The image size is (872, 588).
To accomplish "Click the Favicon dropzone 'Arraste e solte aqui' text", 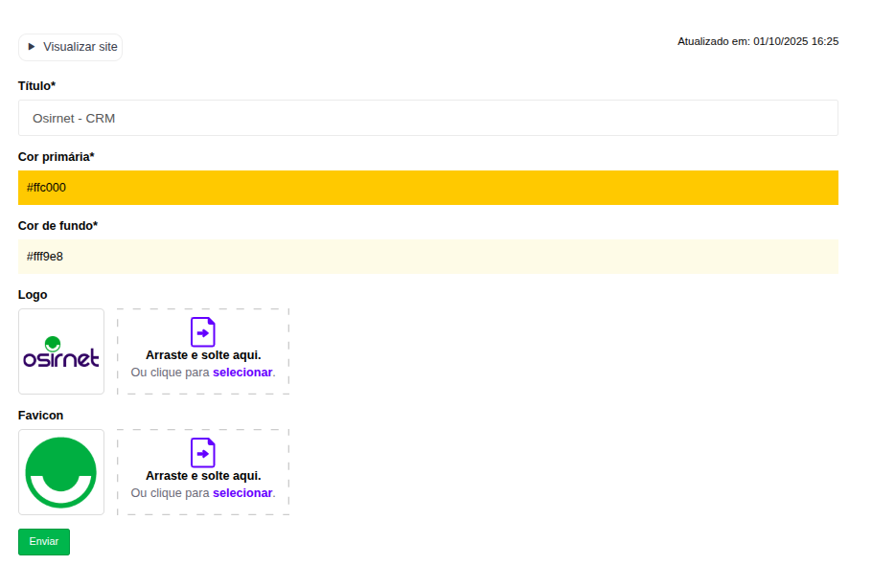I will tap(203, 476).
